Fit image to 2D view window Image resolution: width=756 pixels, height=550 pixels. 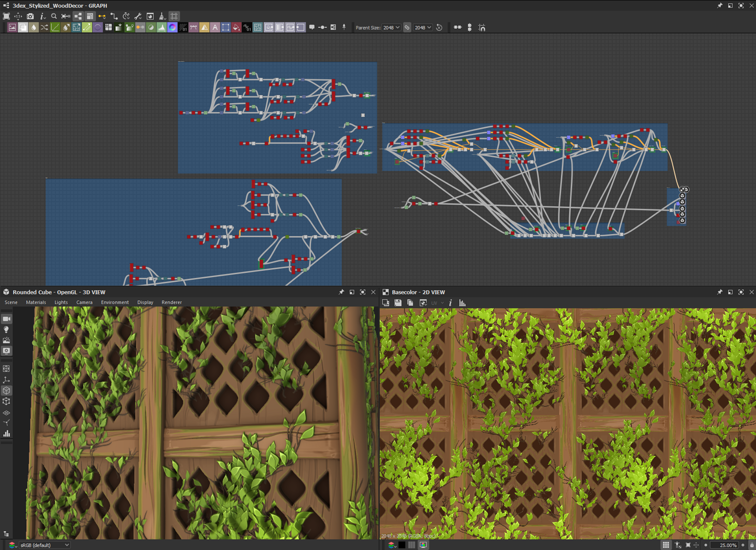point(688,545)
